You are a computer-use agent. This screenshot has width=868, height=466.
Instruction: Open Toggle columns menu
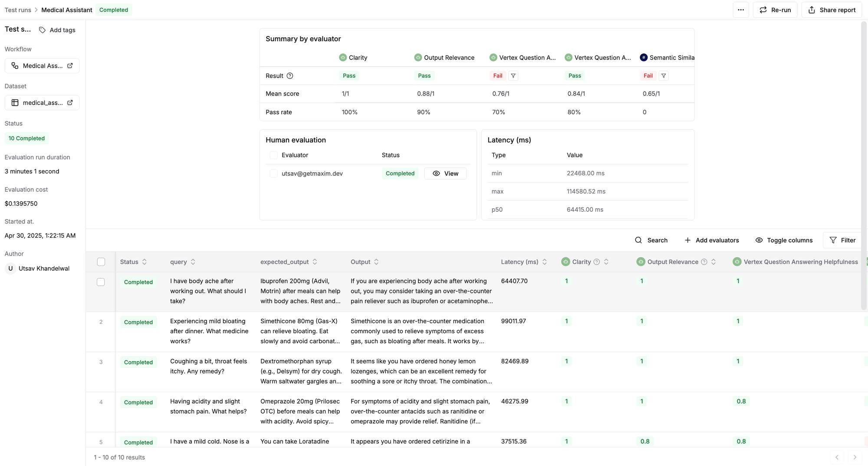[x=784, y=240]
